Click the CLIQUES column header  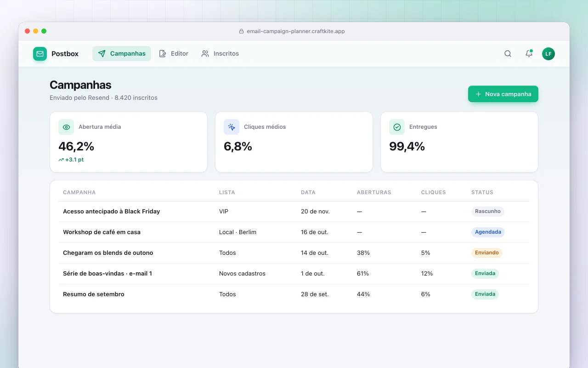434,192
